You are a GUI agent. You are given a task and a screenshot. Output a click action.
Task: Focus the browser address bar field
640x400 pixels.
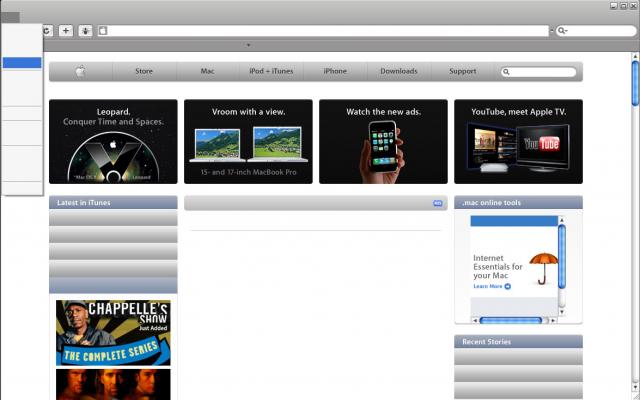coord(323,31)
